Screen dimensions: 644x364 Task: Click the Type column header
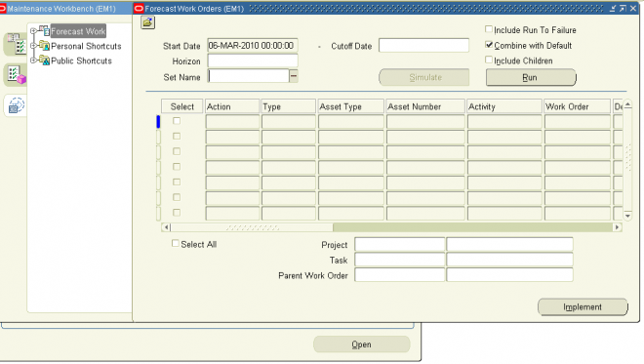coord(289,106)
